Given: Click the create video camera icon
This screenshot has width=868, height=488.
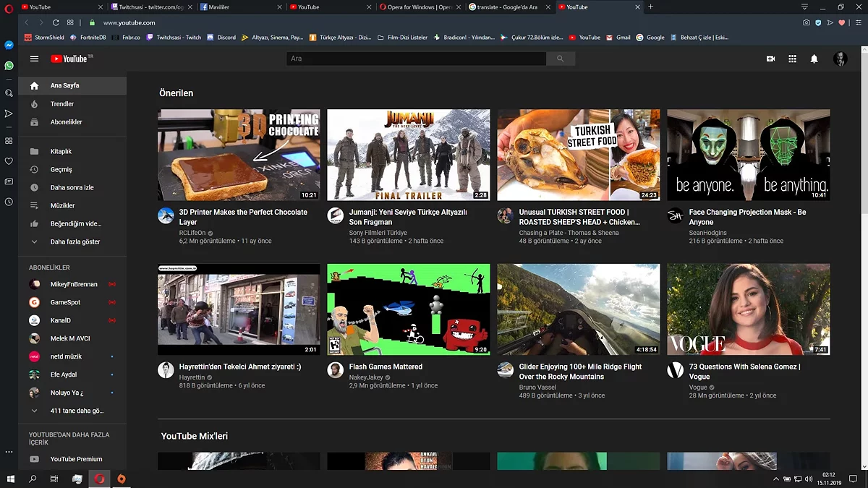Looking at the screenshot, I should pos(770,59).
